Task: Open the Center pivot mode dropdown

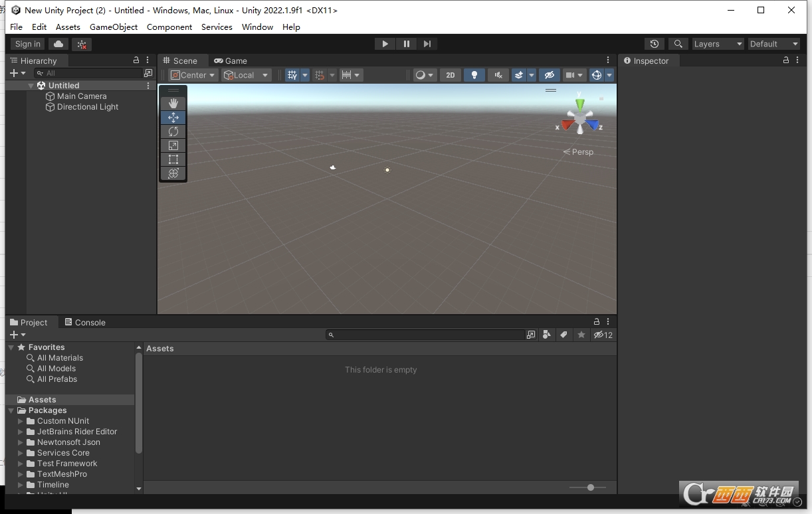Action: [193, 75]
